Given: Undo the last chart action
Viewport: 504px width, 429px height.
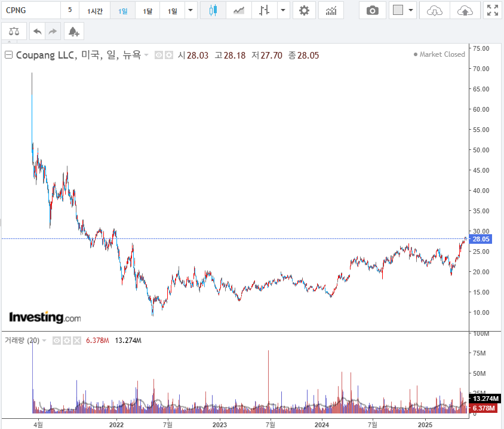Looking at the screenshot, I should click(37, 31).
